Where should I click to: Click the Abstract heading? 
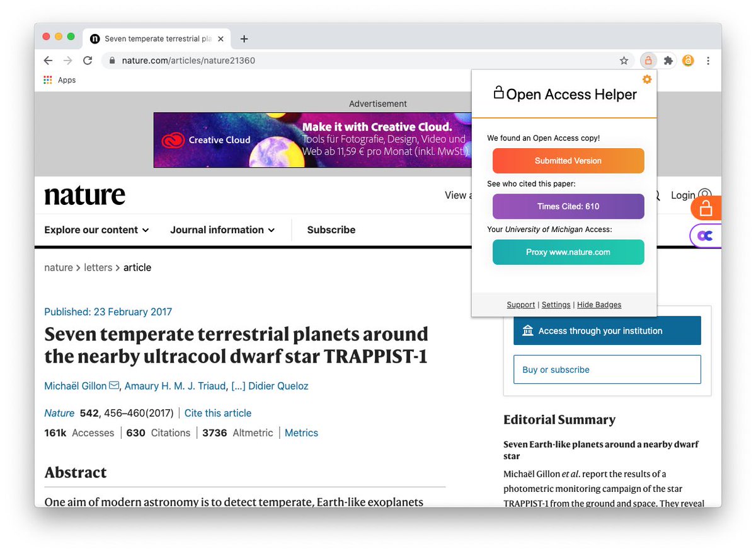[x=76, y=472]
